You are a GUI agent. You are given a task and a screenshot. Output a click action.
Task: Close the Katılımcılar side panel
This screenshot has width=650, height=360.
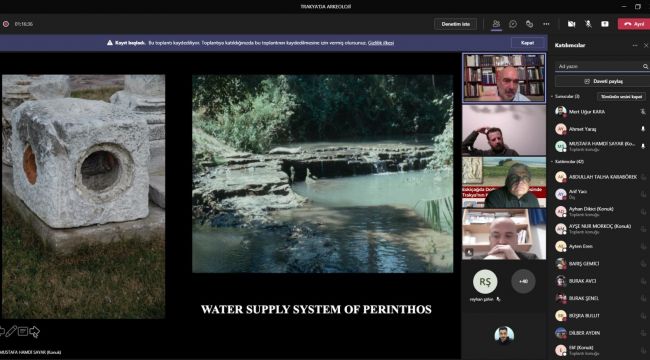(646, 45)
